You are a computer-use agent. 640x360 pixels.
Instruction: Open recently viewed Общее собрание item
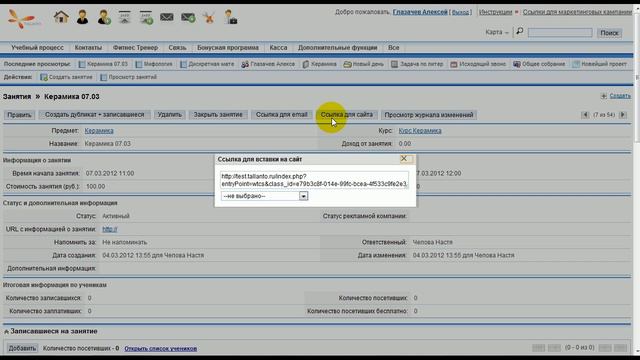[x=539, y=64]
